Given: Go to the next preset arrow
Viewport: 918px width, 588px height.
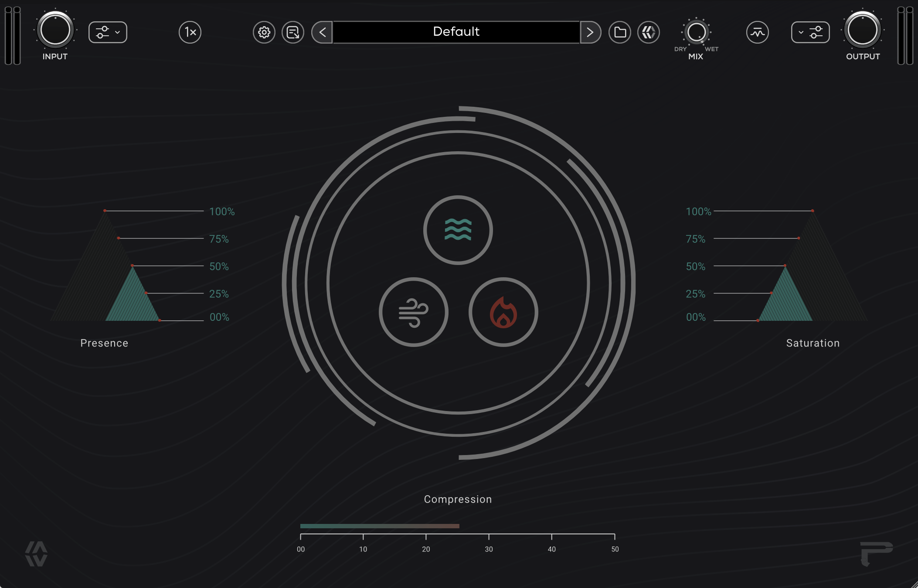Looking at the screenshot, I should click(x=591, y=32).
